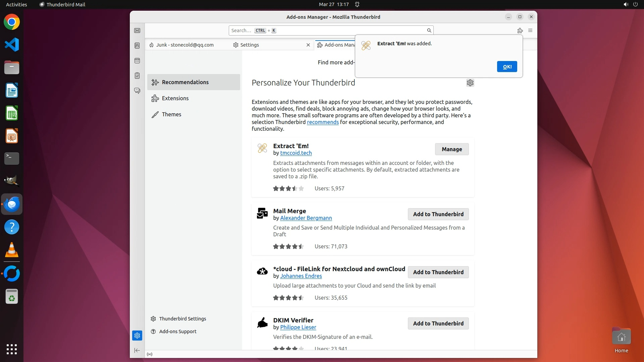Click the add-ons puzzle icon in toolbar

(520, 31)
